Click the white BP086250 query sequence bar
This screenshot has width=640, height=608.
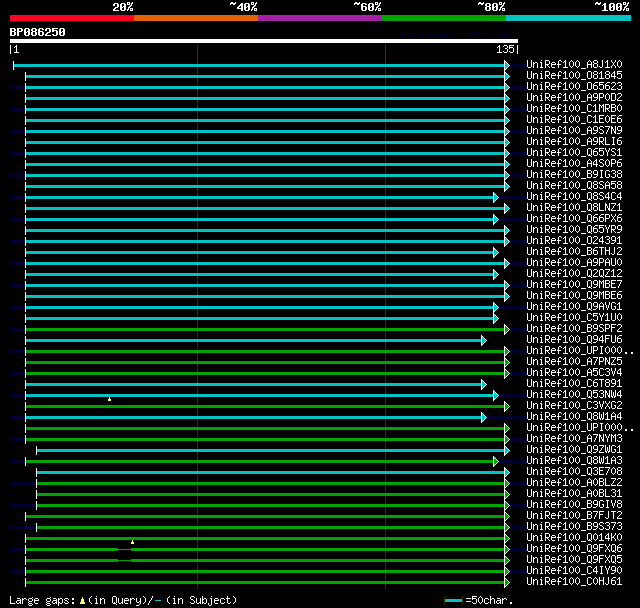(x=264, y=41)
